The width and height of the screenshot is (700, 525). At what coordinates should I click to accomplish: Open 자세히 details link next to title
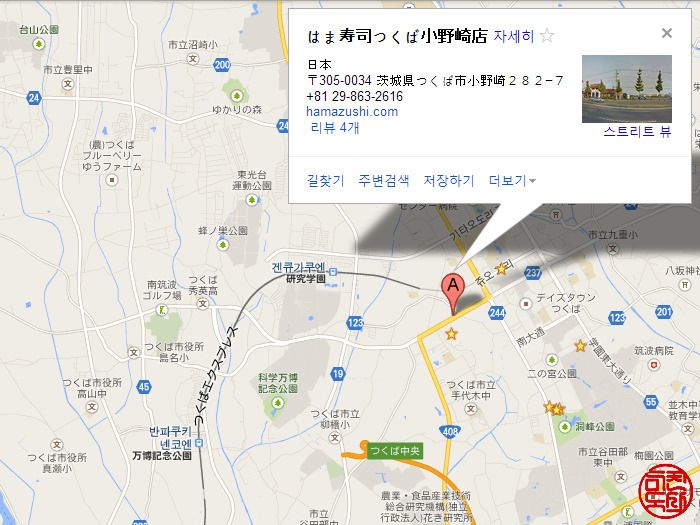click(x=513, y=36)
